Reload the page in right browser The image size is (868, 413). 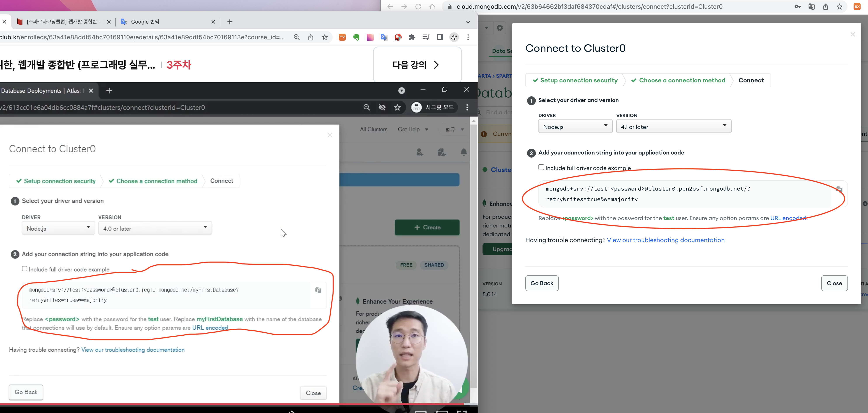pos(418,6)
